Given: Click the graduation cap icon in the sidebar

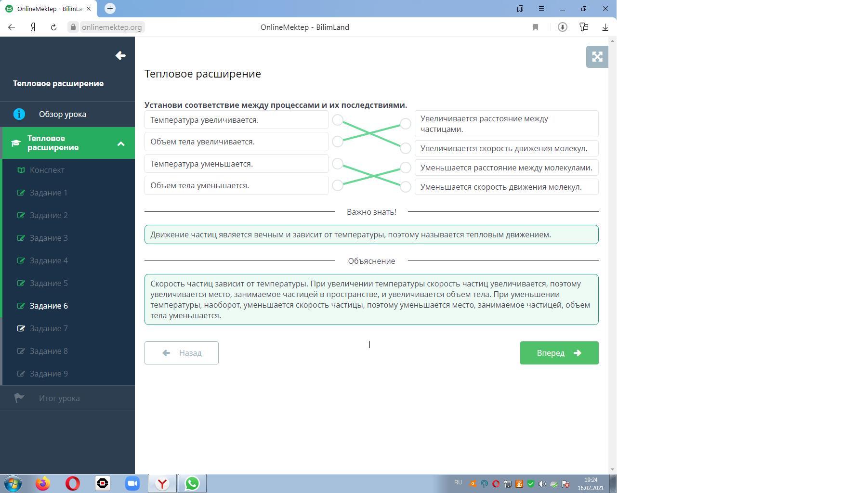Looking at the screenshot, I should [x=16, y=143].
